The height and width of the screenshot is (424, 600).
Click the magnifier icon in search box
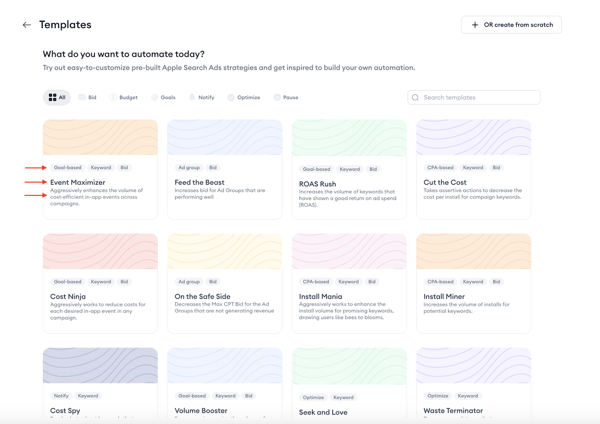pos(415,98)
